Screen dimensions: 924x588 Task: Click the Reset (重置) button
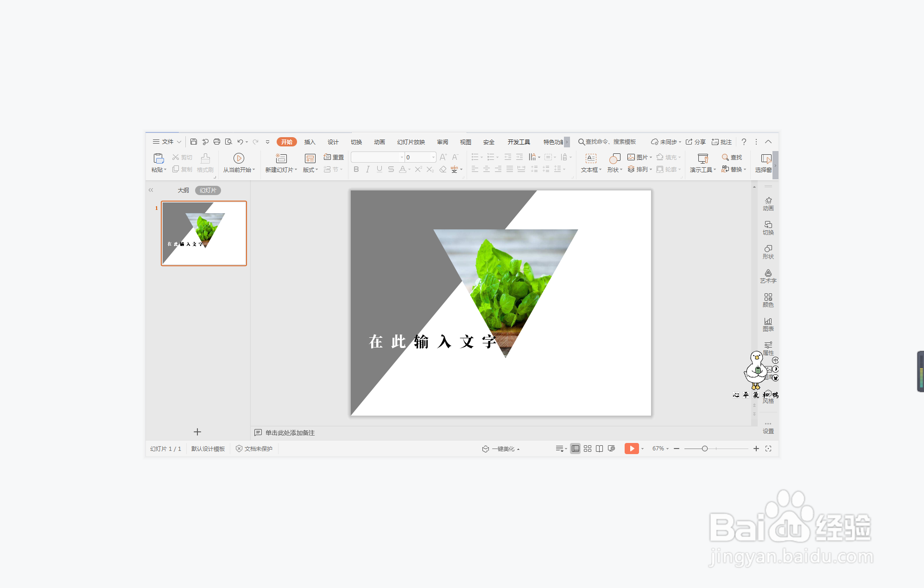click(334, 157)
